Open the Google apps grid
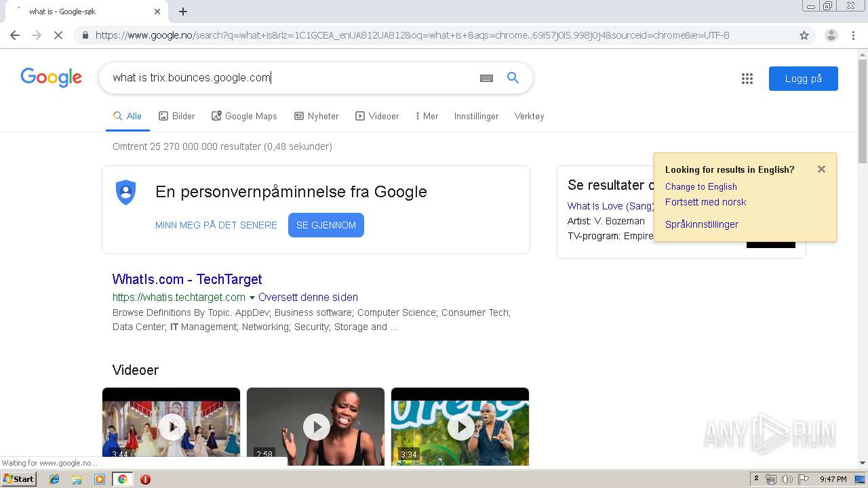This screenshot has width=868, height=488. 747,79
